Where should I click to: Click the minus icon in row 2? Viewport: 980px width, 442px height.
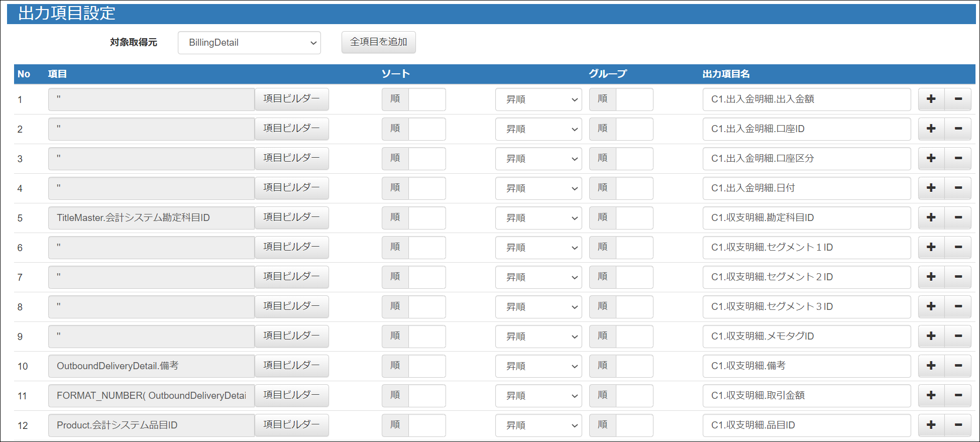coord(958,129)
